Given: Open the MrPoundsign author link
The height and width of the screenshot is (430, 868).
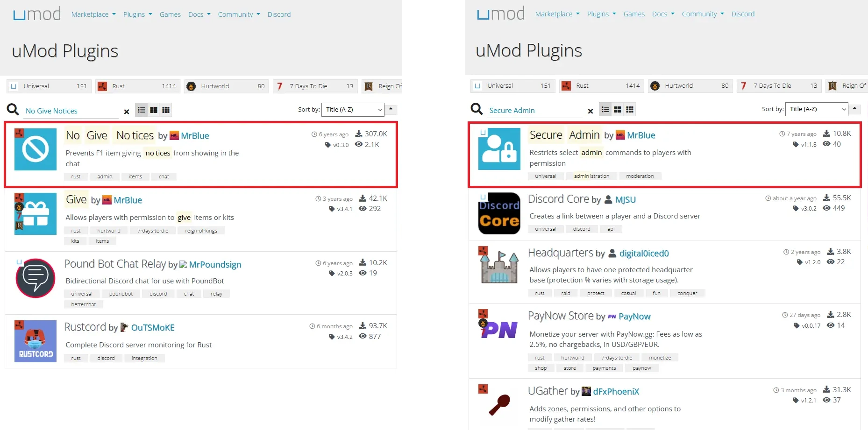Looking at the screenshot, I should [x=215, y=265].
